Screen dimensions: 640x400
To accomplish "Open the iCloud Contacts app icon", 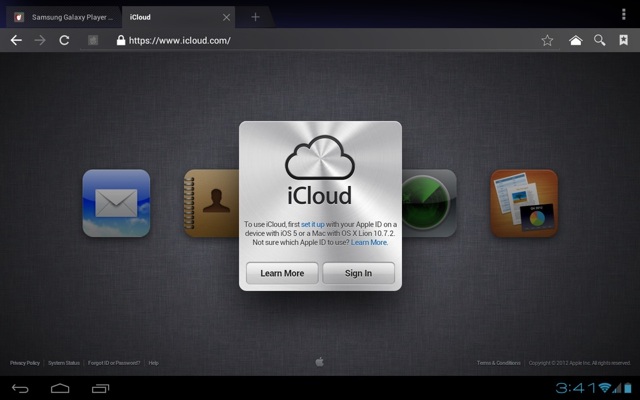I will tap(211, 203).
